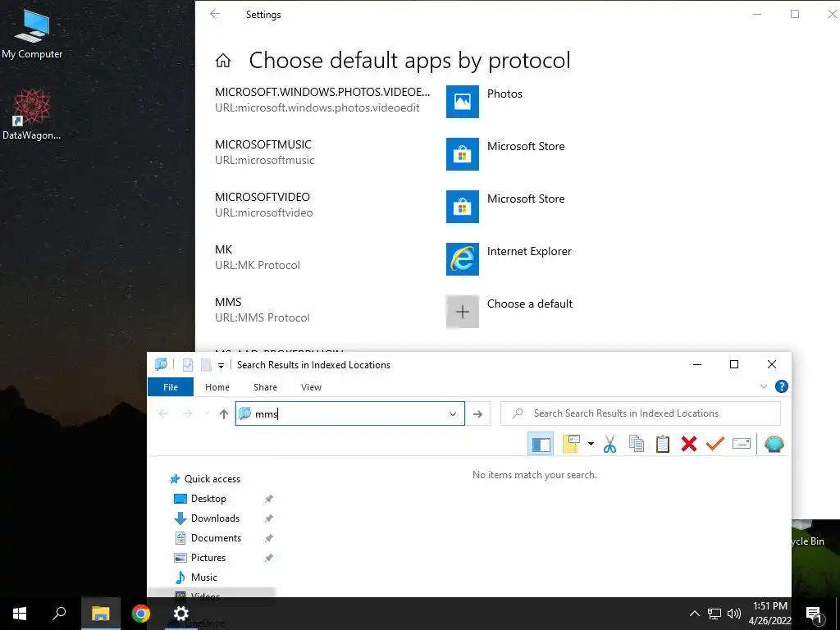Viewport: 840px width, 630px height.
Task: Click the File Explorer taskbar icon
Action: [x=100, y=614]
